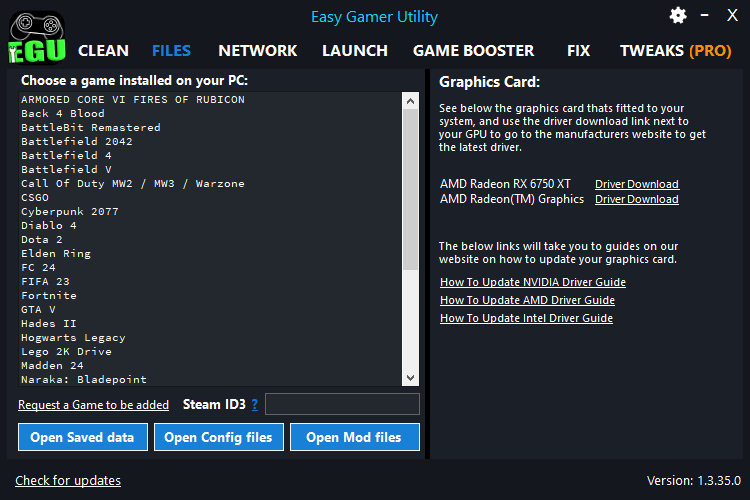750x500 pixels.
Task: Click Open Saved data button
Action: 83,437
